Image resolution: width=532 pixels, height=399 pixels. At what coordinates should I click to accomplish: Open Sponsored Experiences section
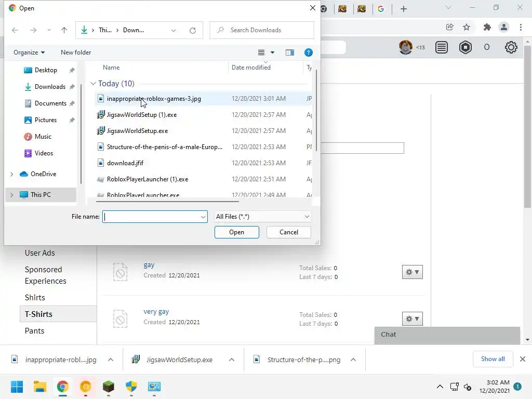pos(46,275)
